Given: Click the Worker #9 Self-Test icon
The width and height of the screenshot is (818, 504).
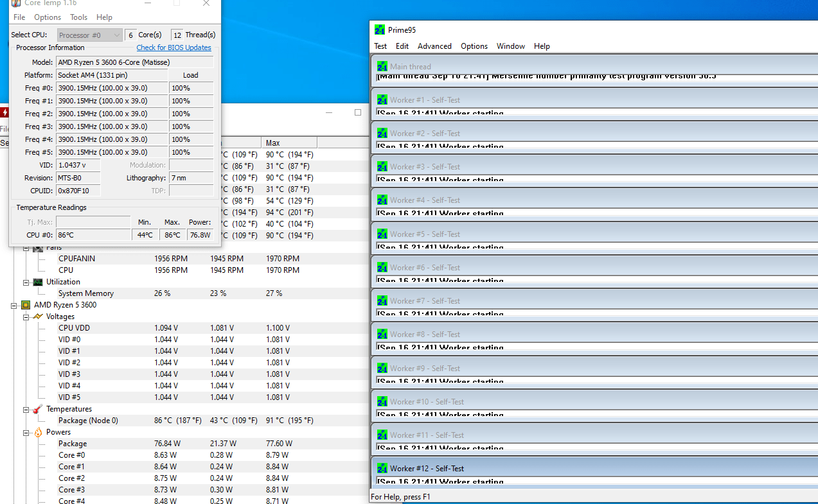Looking at the screenshot, I should 382,368.
